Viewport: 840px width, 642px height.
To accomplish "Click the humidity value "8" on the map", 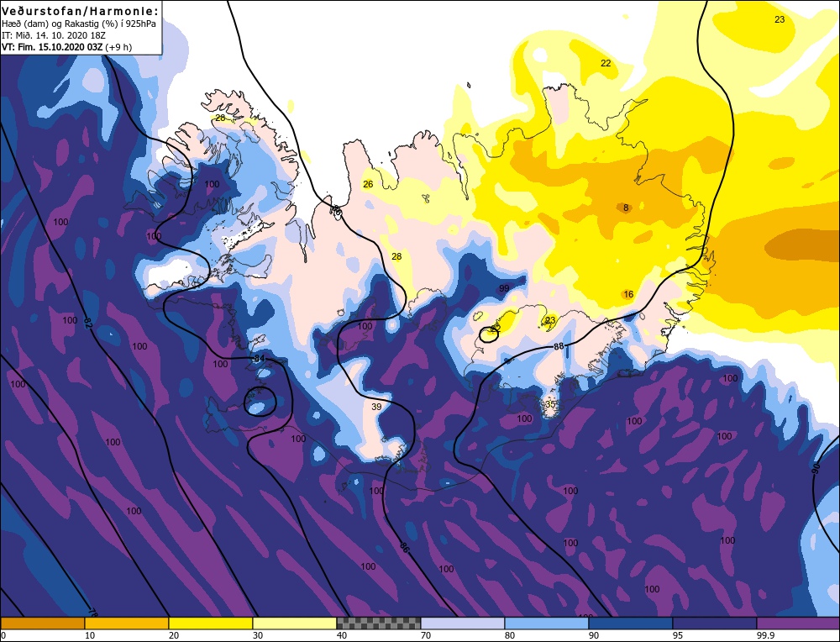I will (625, 208).
